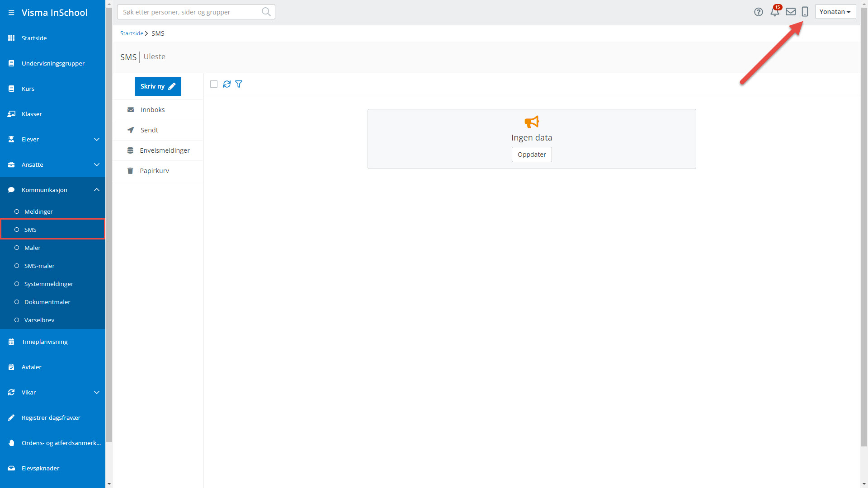Click the Ansatte briefcase icon
Viewport: 868px width, 488px height.
[x=11, y=164]
